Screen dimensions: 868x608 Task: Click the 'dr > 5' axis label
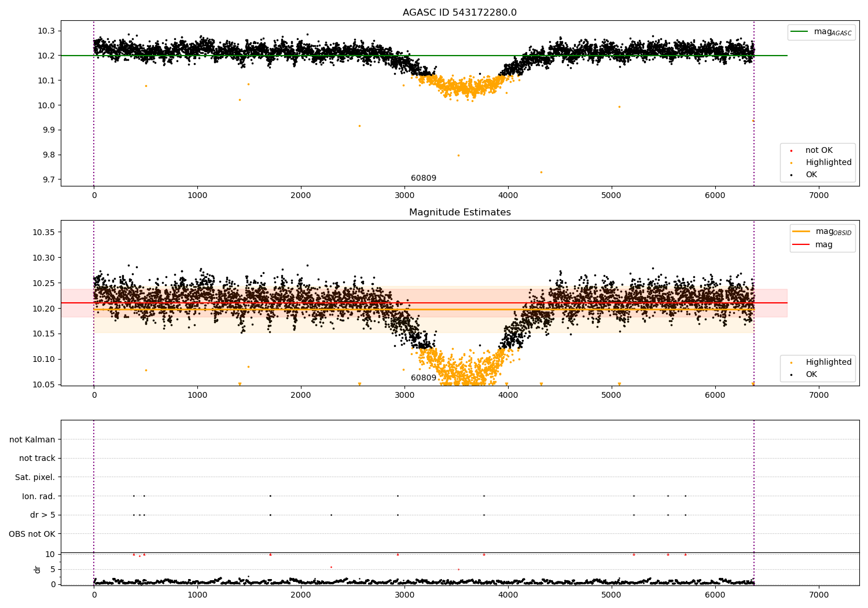point(43,515)
